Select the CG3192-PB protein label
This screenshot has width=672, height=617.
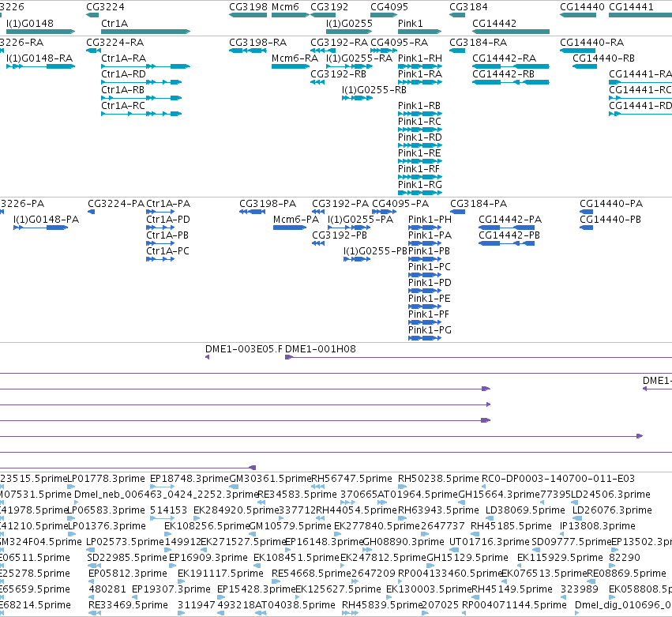[340, 235]
